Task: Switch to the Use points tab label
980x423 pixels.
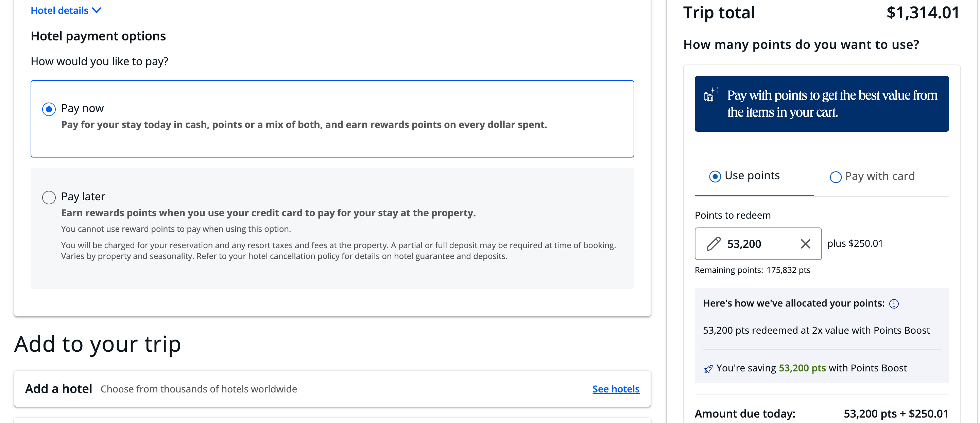Action: point(752,176)
